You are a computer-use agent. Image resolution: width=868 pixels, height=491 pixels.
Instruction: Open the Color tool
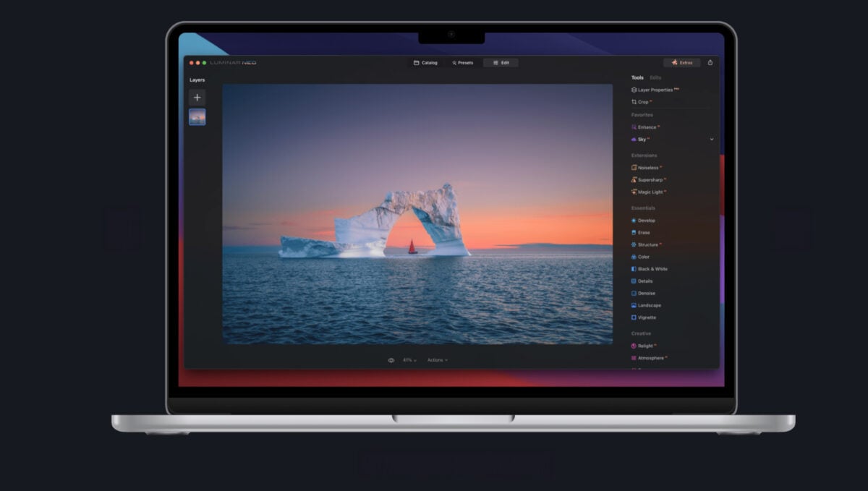(x=640, y=257)
